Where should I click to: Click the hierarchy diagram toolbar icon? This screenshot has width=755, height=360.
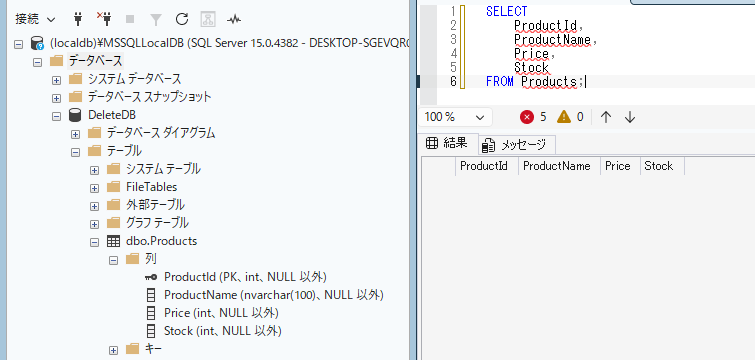(208, 19)
